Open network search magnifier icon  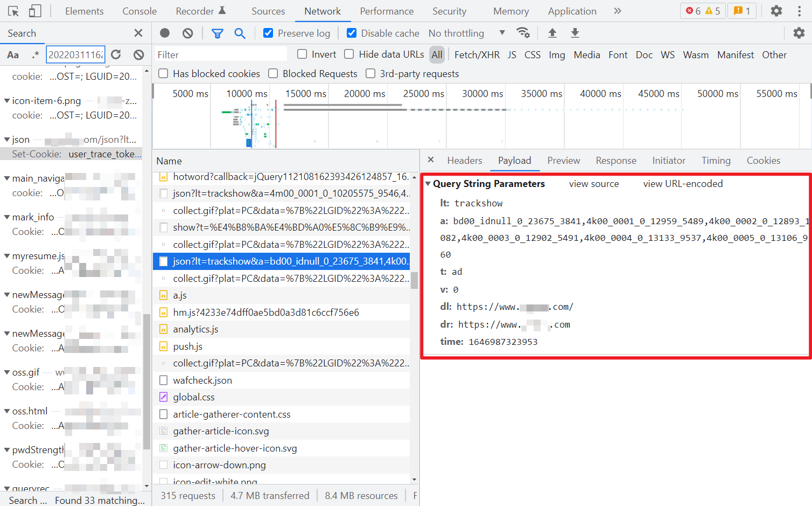point(240,33)
